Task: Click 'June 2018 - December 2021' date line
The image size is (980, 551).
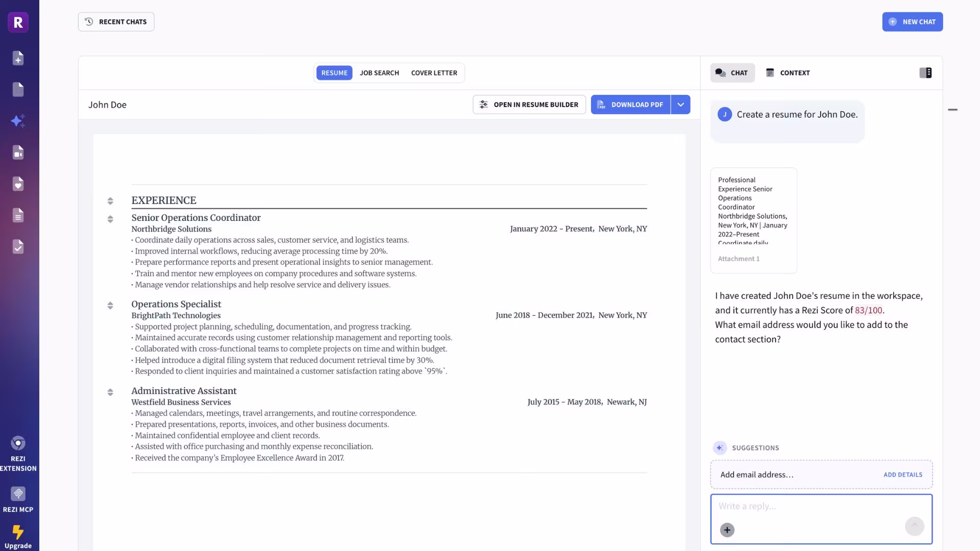Action: tap(571, 315)
